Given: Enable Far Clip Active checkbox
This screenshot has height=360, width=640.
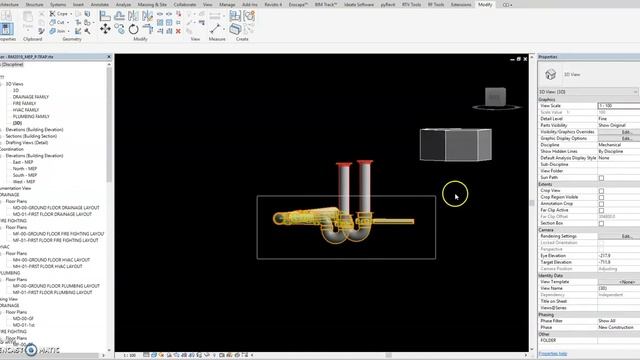Looking at the screenshot, I should 601,210.
